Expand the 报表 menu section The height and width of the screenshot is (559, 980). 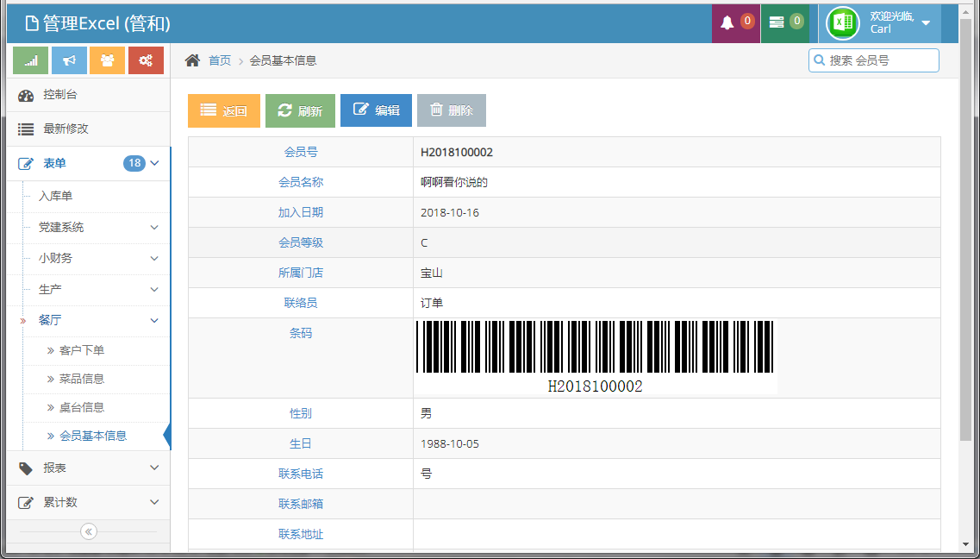coord(154,468)
